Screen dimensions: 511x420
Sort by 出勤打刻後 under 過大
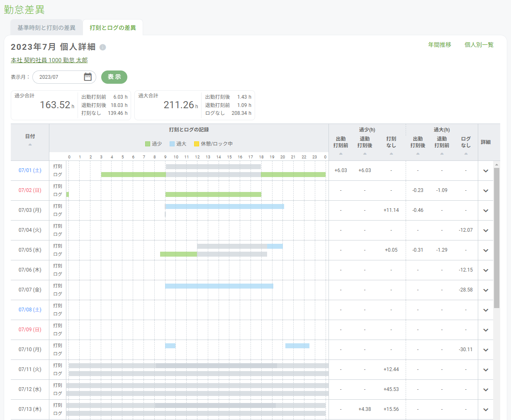(x=418, y=154)
